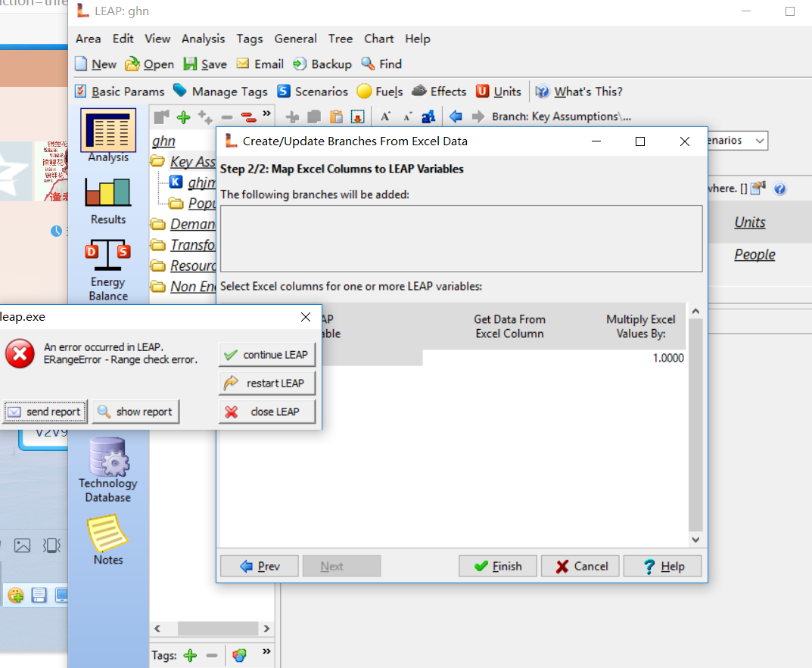Open the General menu
This screenshot has width=812, height=668.
pyautogui.click(x=295, y=39)
